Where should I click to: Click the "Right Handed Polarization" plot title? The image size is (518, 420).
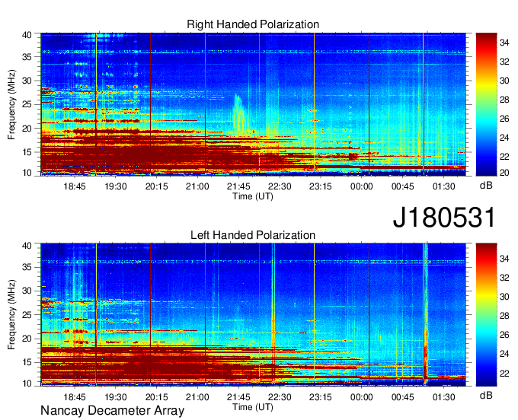[x=253, y=24]
